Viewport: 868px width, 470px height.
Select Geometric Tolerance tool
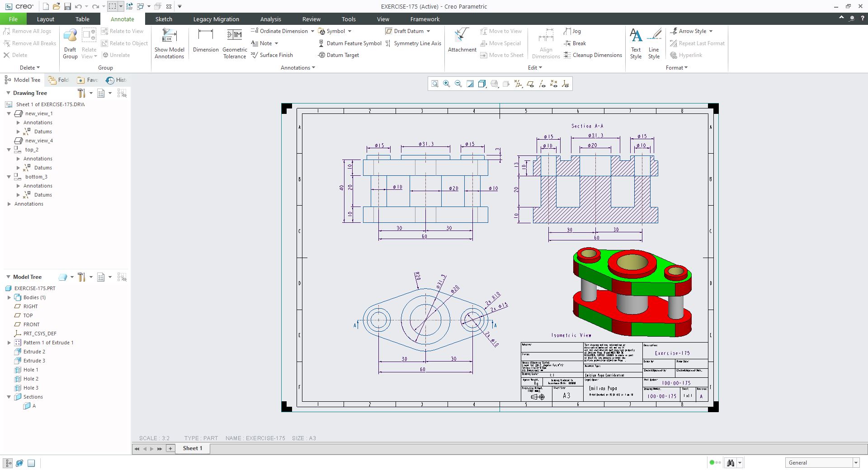235,43
